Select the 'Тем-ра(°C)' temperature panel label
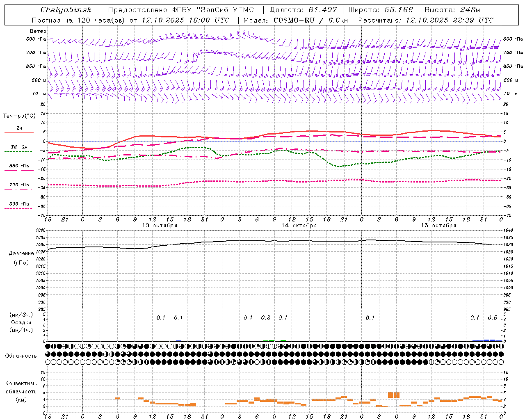Image resolution: width=525 pixels, height=420 pixels. [x=19, y=116]
